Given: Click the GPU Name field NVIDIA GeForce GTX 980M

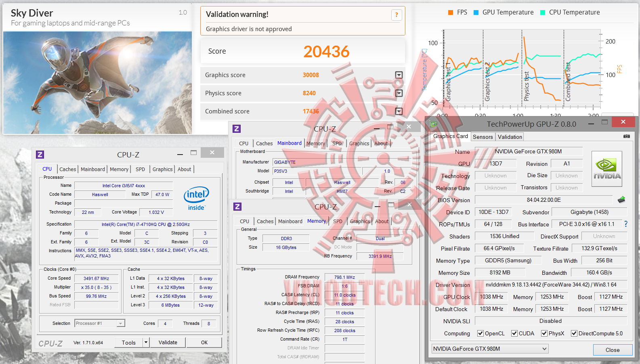Looking at the screenshot, I should tap(529, 151).
